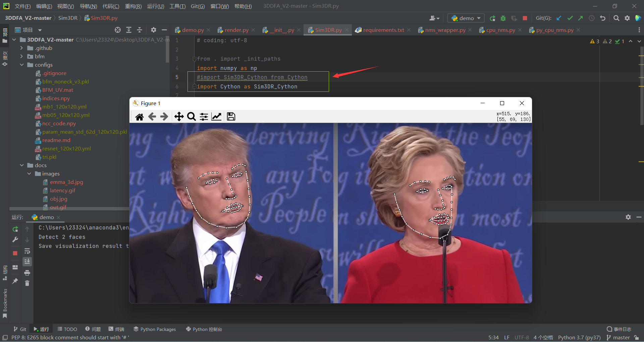Expand the bfm folder
644x342 pixels.
point(21,56)
